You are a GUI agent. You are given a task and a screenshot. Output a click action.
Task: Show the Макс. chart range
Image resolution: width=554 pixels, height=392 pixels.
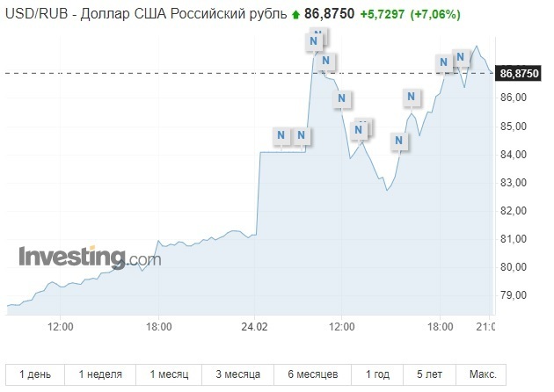coord(483,374)
